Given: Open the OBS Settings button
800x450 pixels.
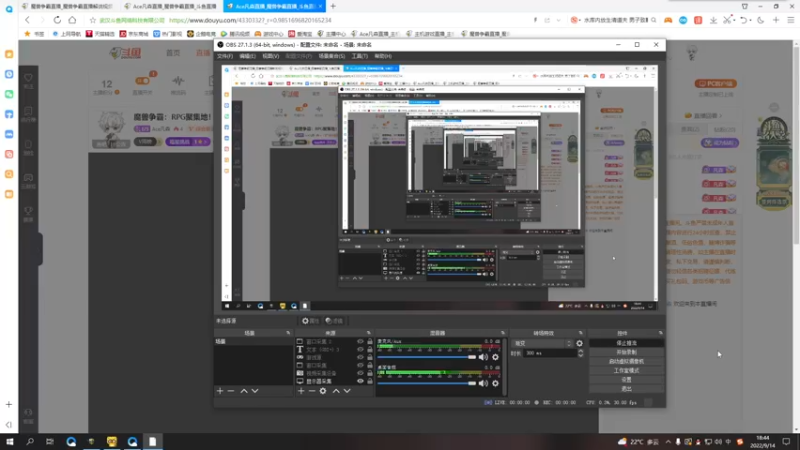Looking at the screenshot, I should click(627, 380).
